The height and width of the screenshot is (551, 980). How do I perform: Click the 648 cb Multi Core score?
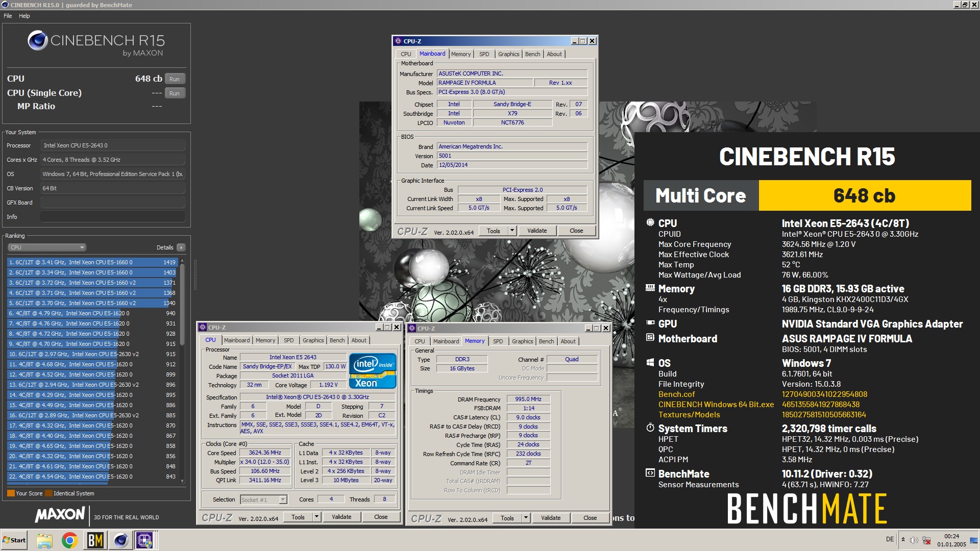[865, 195]
